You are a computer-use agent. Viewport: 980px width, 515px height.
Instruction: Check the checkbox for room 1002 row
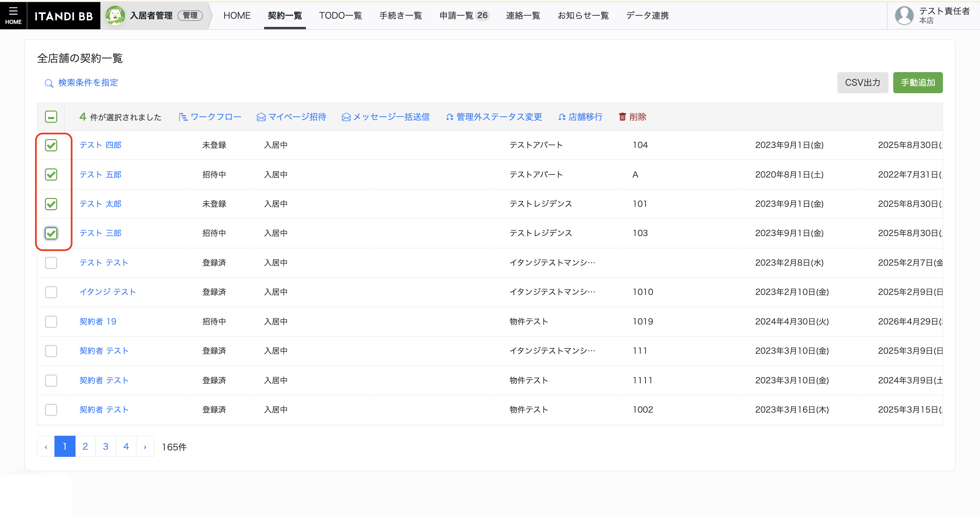pyautogui.click(x=51, y=410)
